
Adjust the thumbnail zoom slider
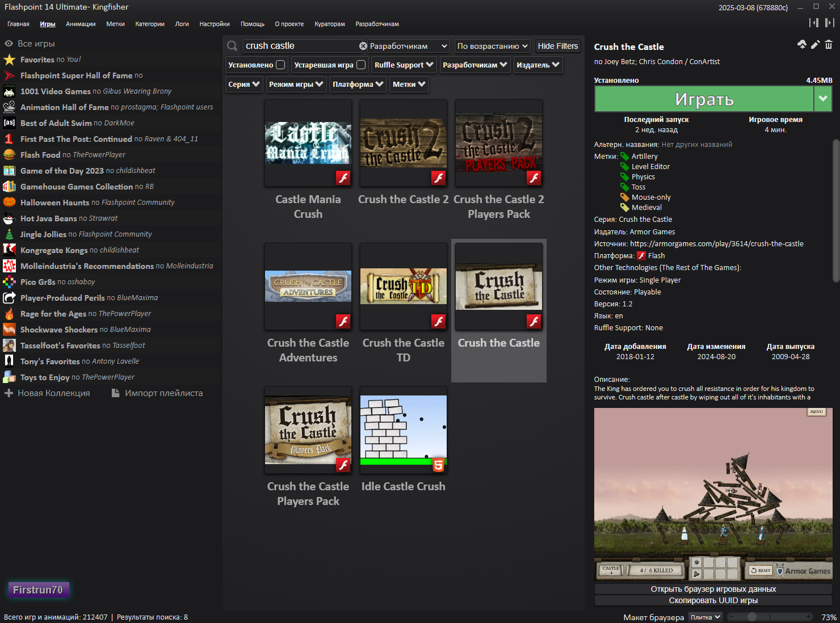coord(752,617)
